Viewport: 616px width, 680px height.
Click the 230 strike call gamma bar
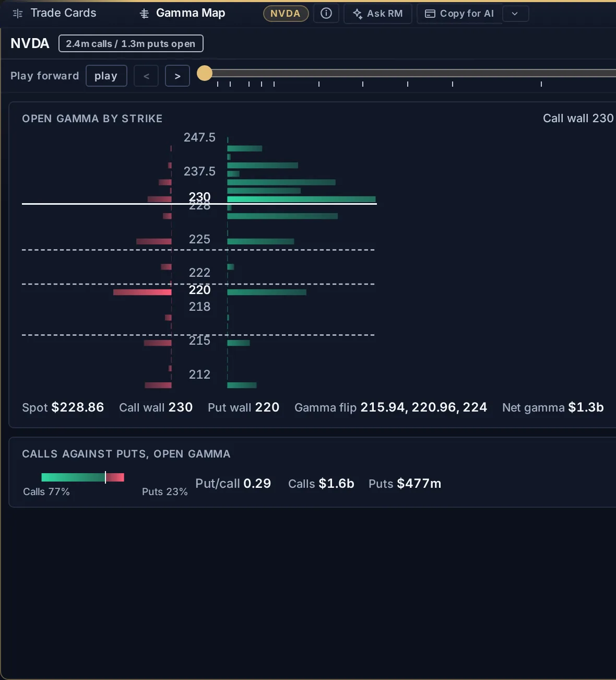click(301, 199)
